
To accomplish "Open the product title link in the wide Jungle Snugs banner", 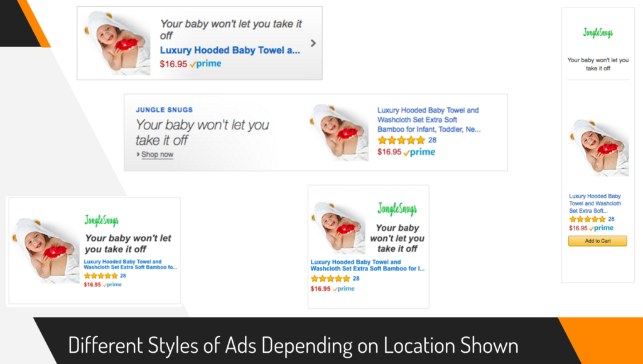I will 428,120.
